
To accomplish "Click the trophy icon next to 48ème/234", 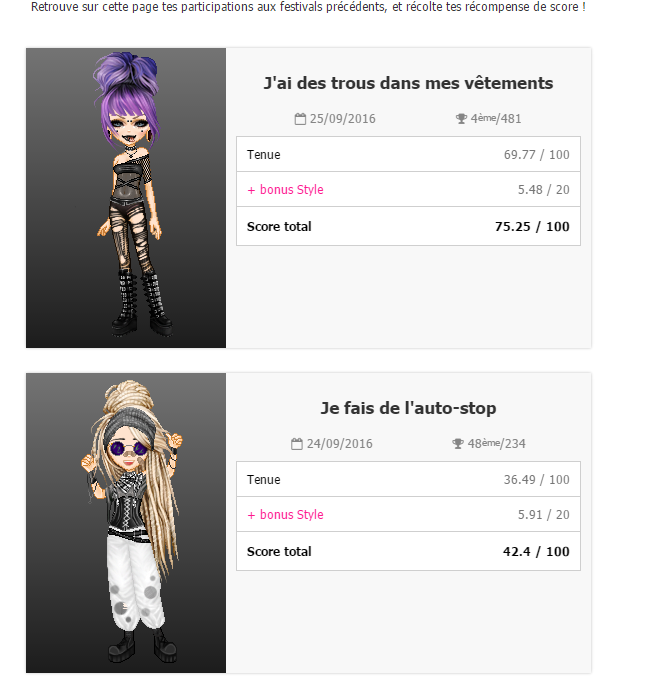I will point(458,444).
